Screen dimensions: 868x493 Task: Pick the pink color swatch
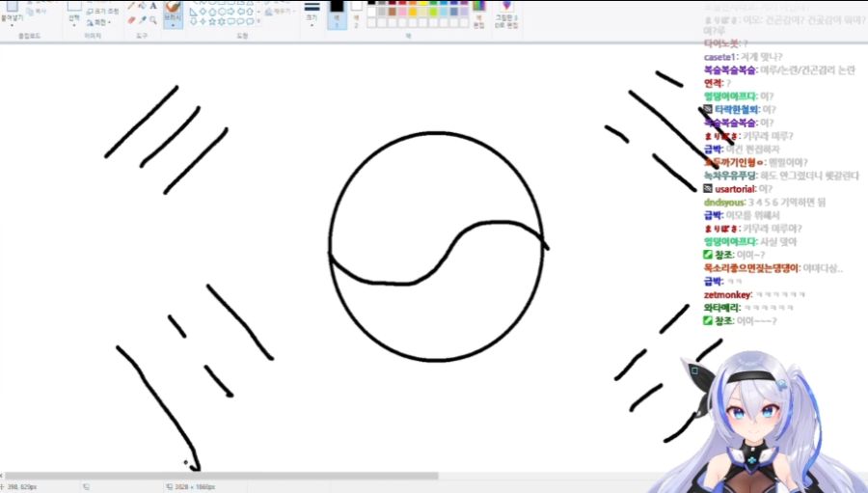coord(402,12)
